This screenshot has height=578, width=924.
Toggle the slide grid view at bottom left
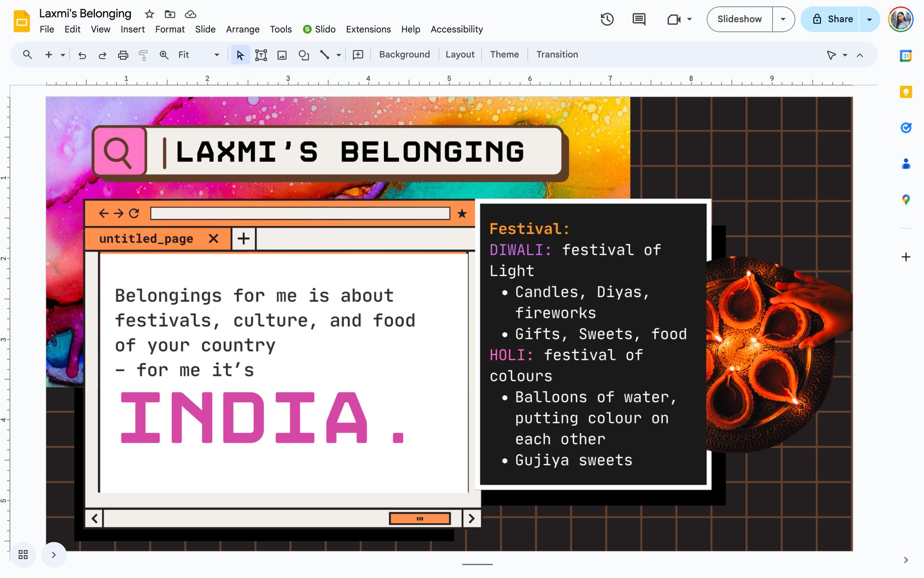23,554
